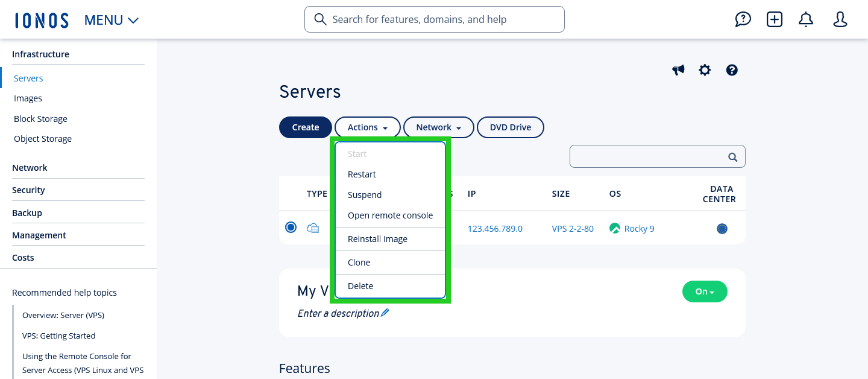Screen dimensions: 868x379
Task: Click the Infrastructure sidebar heading
Action: pos(40,54)
